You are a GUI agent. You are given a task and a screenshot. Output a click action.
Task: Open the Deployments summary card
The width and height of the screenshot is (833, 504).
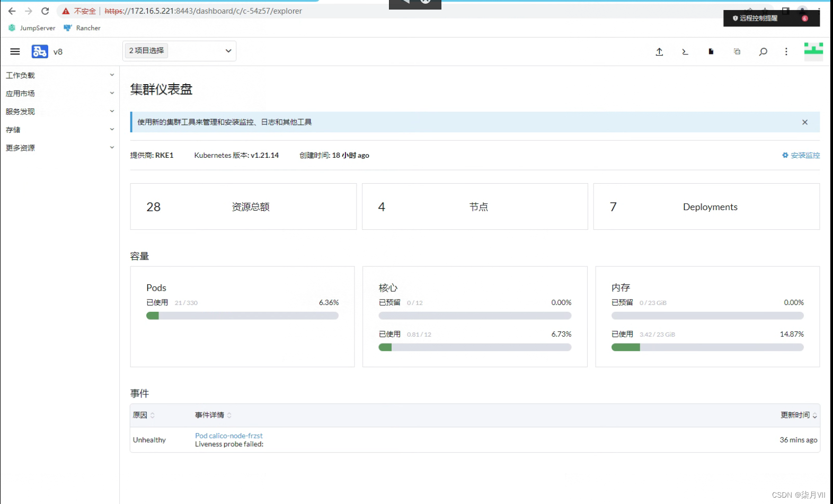coord(706,206)
